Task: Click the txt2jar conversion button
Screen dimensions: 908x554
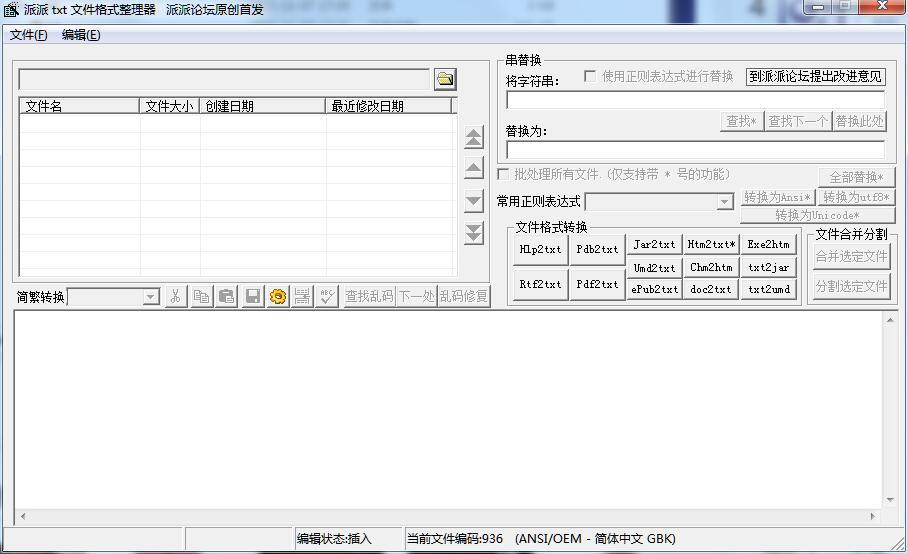Action: coord(768,267)
